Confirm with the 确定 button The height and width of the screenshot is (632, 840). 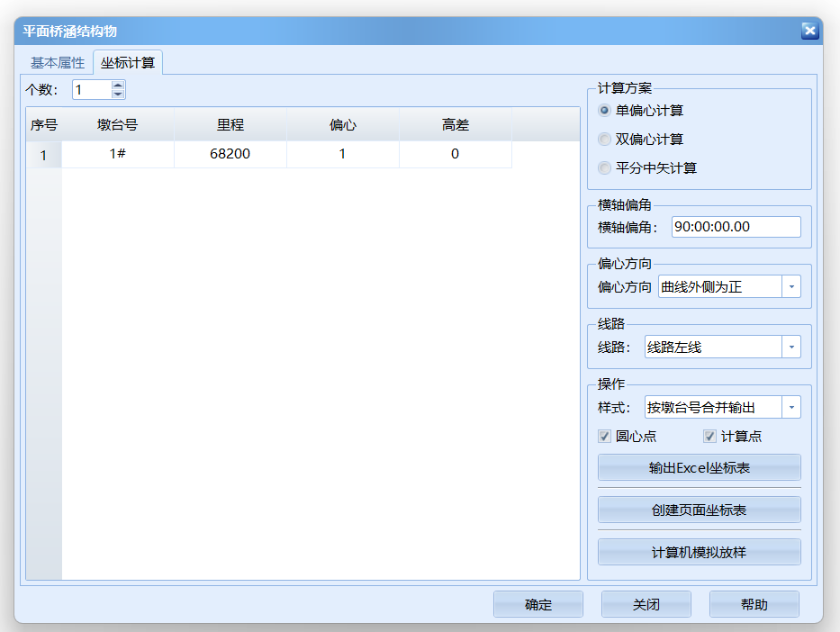tap(537, 605)
